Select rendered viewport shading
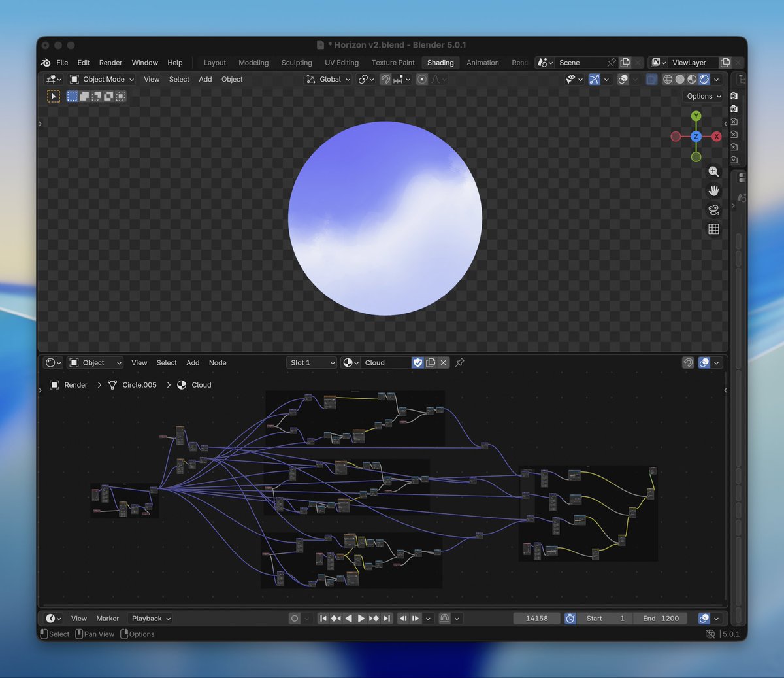This screenshot has width=784, height=678. 704,79
